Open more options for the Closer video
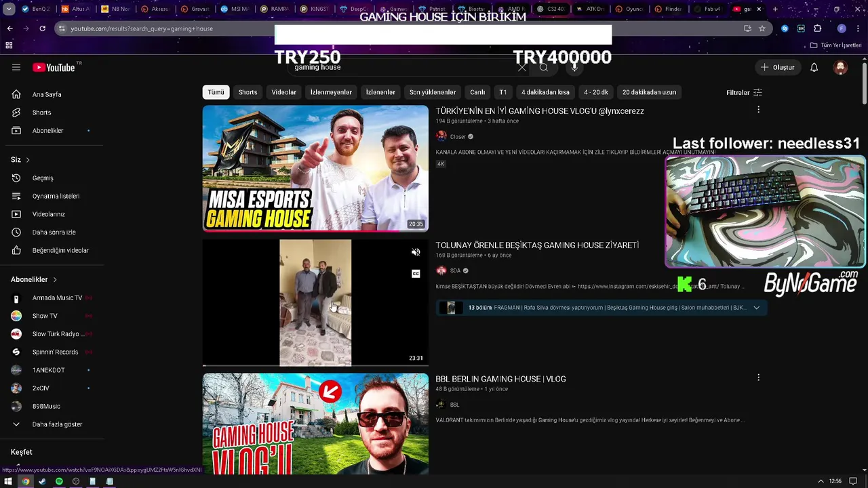This screenshot has width=868, height=488. (x=758, y=109)
